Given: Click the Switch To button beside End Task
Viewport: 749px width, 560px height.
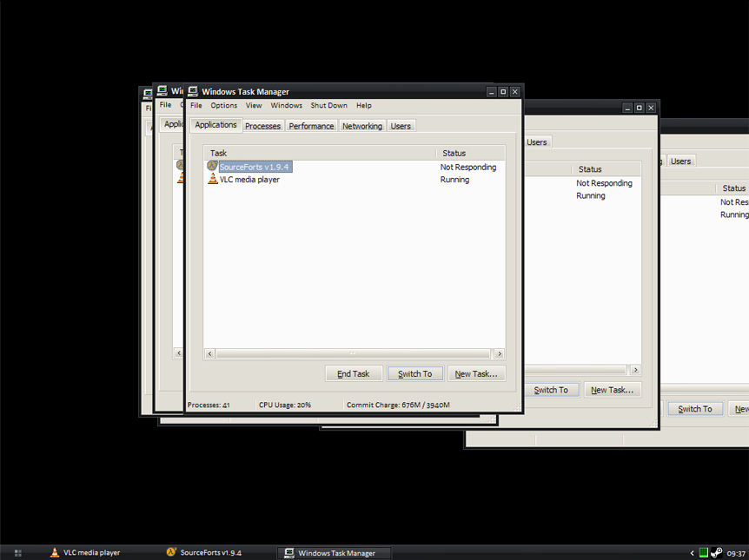Looking at the screenshot, I should 414,373.
